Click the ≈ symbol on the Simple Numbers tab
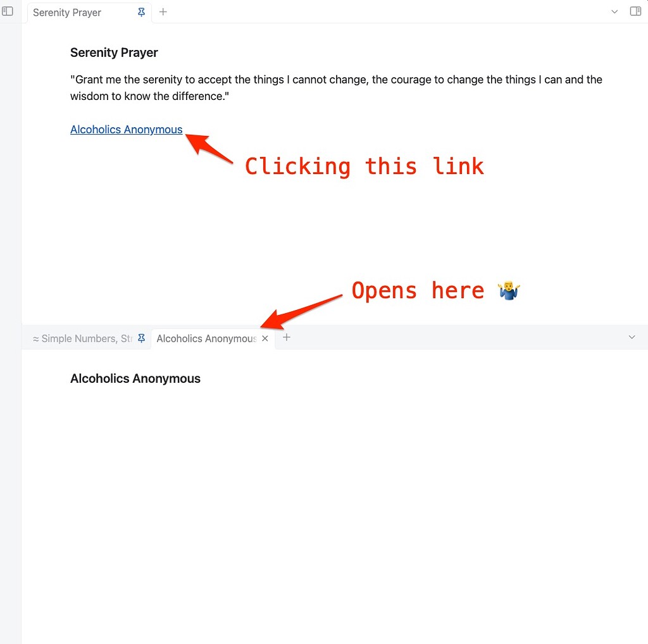This screenshot has width=648, height=644. click(35, 338)
